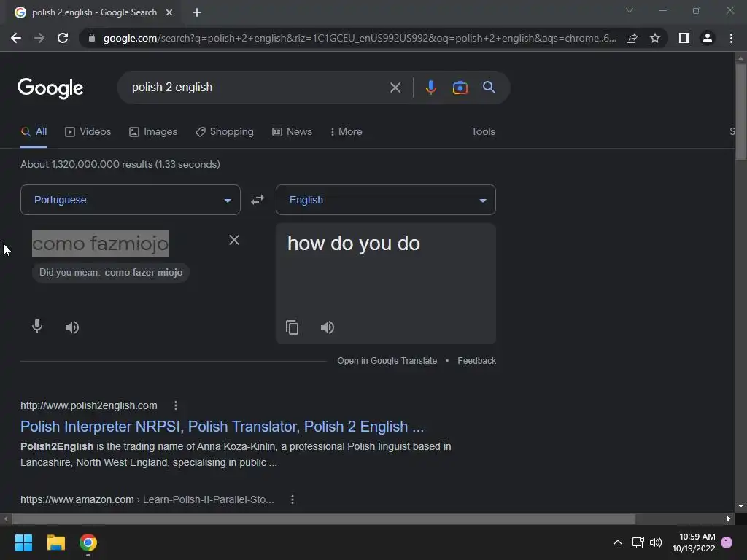Switch to Images results tab
Viewport: 747px width, 560px height.
(x=153, y=132)
